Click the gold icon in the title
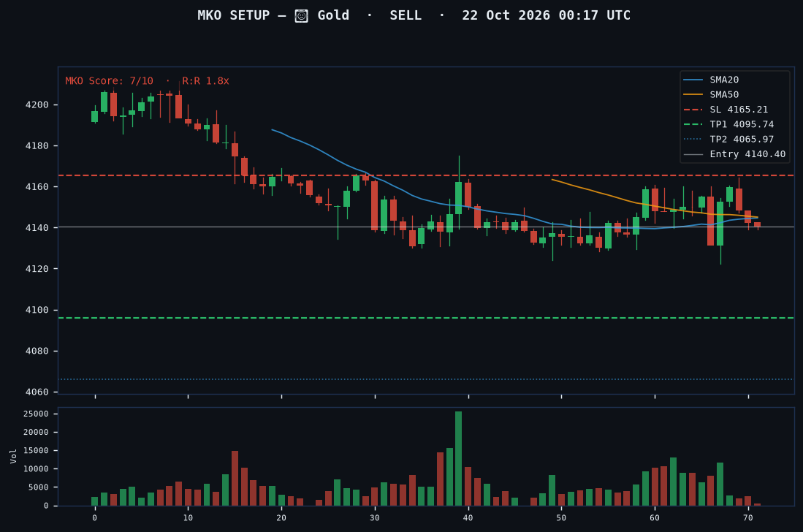Viewport: 803px width, 532px height. (302, 16)
